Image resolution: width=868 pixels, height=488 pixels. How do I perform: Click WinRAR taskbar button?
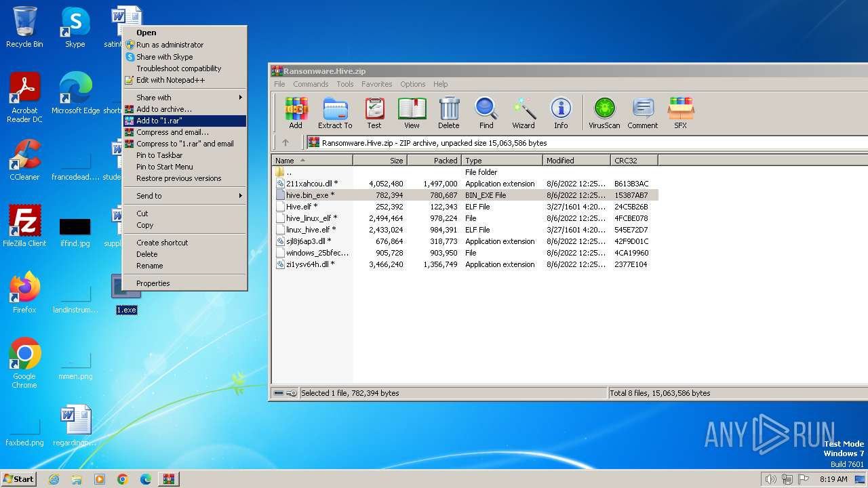[x=168, y=479]
